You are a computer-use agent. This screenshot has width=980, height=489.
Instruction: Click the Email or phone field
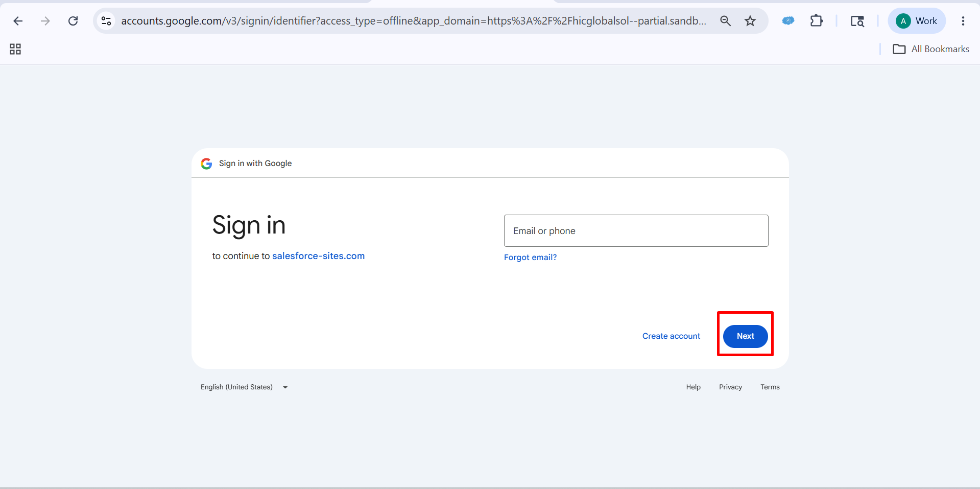(636, 231)
